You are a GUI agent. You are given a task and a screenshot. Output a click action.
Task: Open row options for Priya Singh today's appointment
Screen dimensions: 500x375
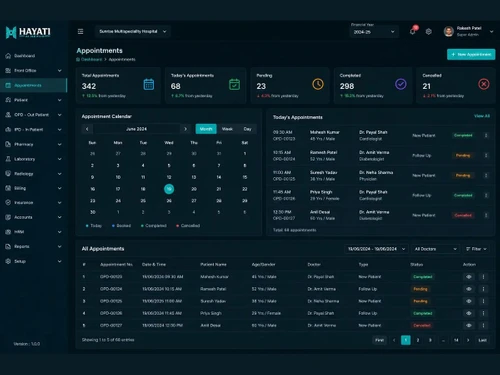(486, 195)
